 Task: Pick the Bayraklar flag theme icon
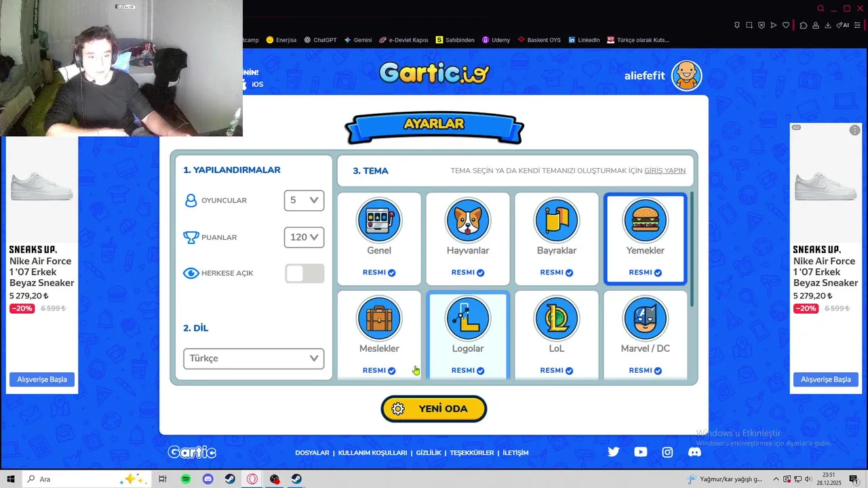(x=557, y=220)
